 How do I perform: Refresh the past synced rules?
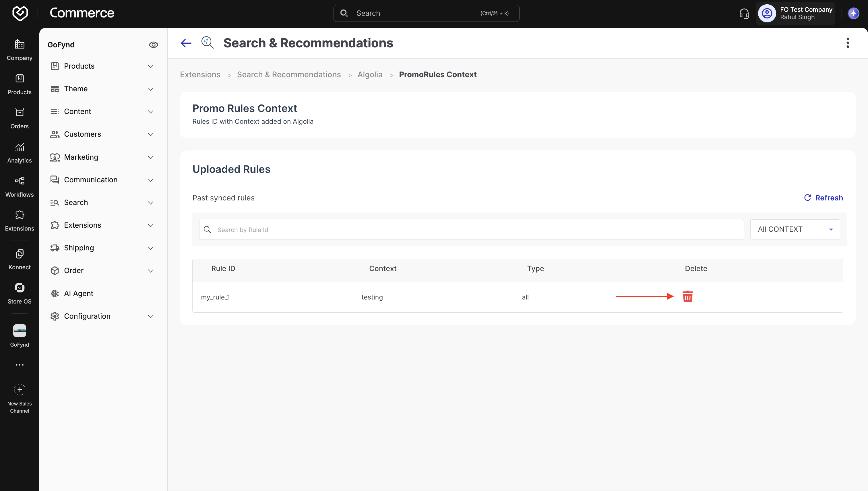823,198
